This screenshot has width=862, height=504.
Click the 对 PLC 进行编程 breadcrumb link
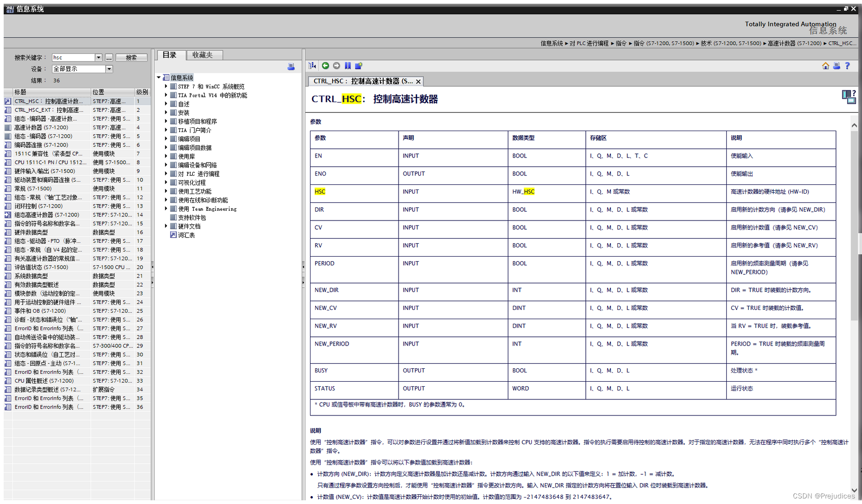pyautogui.click(x=589, y=43)
